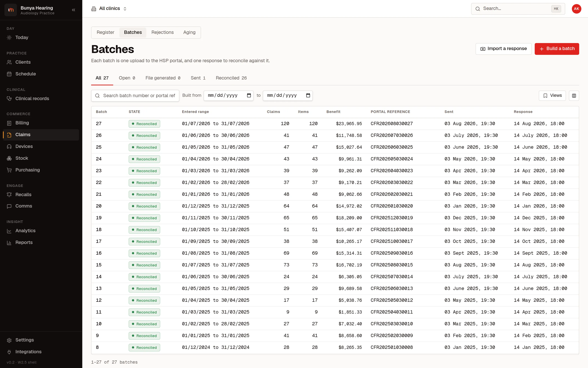This screenshot has width=588, height=368.
Task: Click the building icon beside All clinics
Action: coord(94,9)
